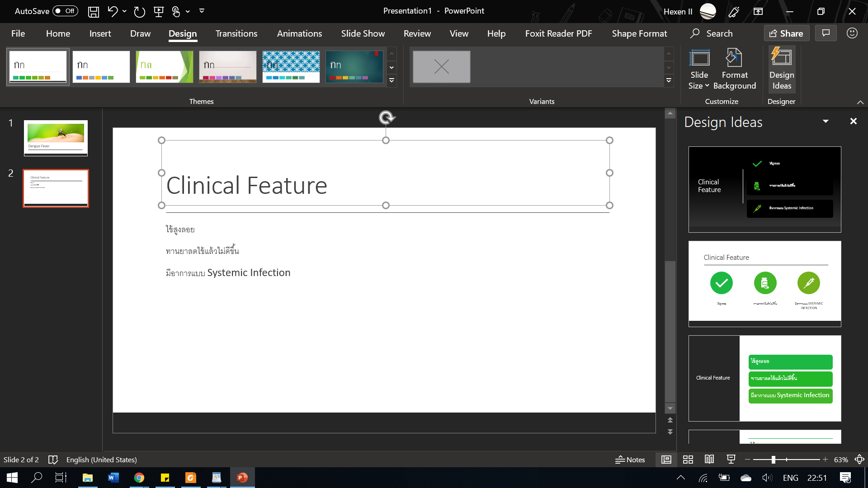Image resolution: width=868 pixels, height=488 pixels.
Task: Switch to Slide Sorter view
Action: click(x=688, y=460)
